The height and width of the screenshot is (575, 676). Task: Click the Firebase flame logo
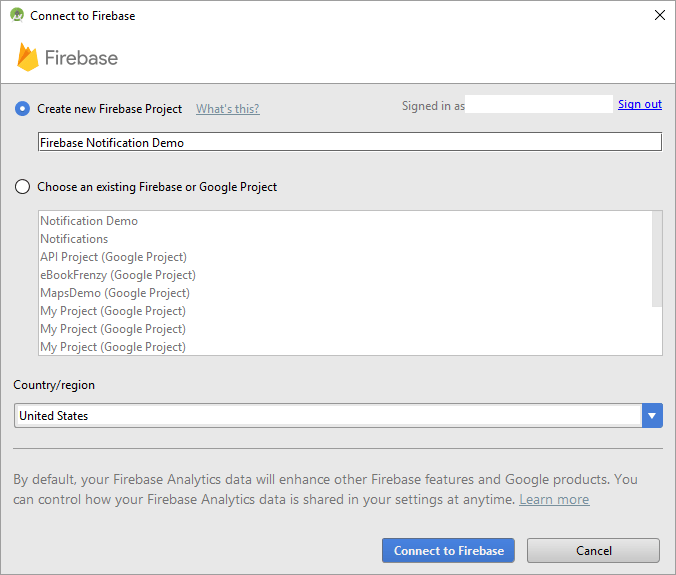[28, 58]
